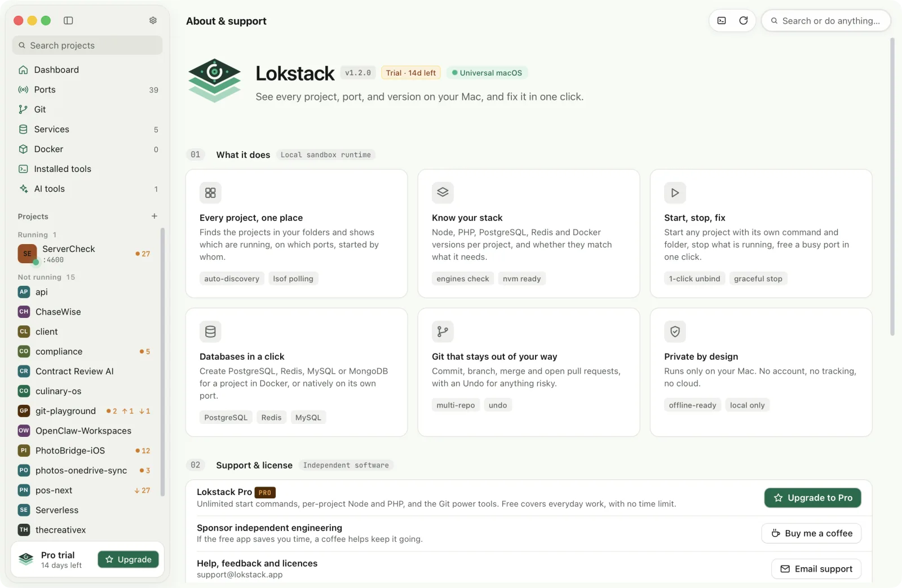902x588 pixels.
Task: Click the refresh icon in top bar
Action: coord(744,21)
